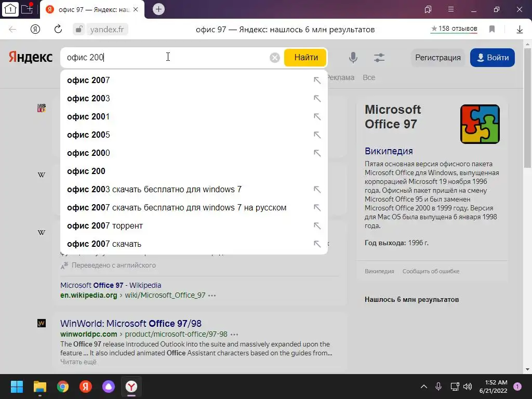The image size is (532, 399).
Task: Open the Alice assistant purple icon
Action: coord(109,387)
